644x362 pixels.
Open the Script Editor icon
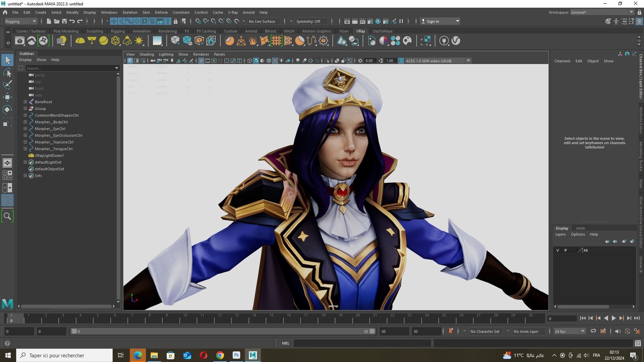[x=638, y=343]
